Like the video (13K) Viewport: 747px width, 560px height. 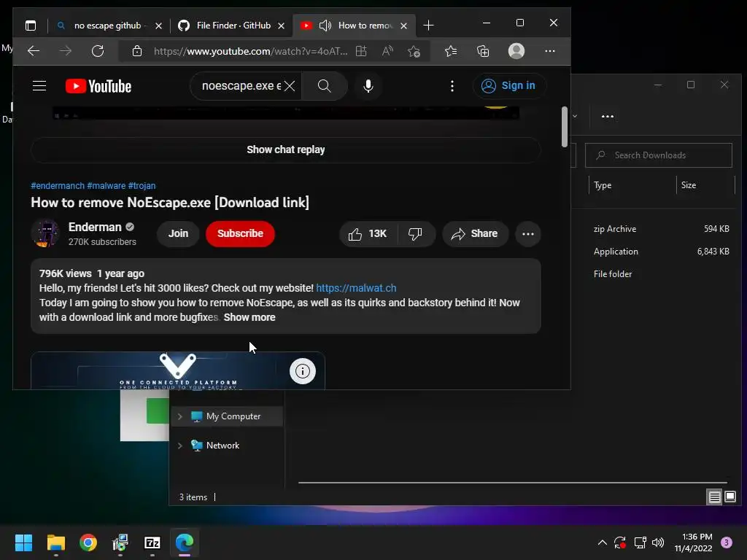pos(368,234)
